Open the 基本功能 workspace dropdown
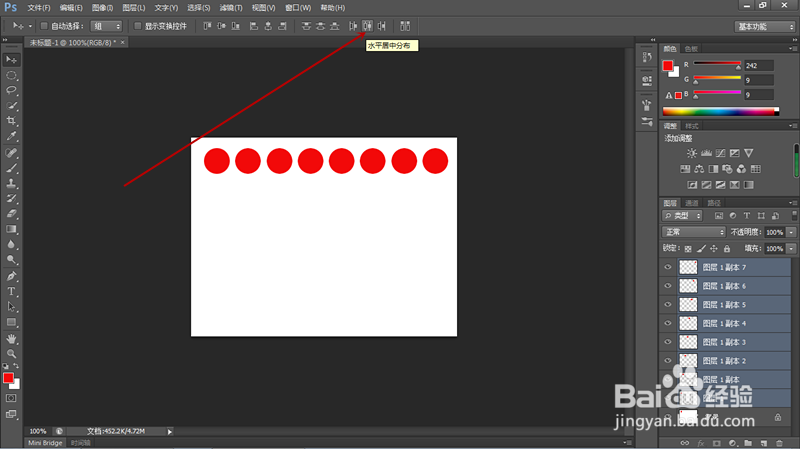Image resolution: width=800 pixels, height=449 pixels. point(765,27)
